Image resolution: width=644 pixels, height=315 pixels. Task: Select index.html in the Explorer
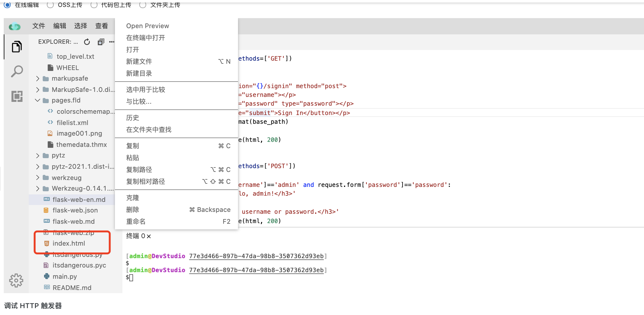click(69, 243)
